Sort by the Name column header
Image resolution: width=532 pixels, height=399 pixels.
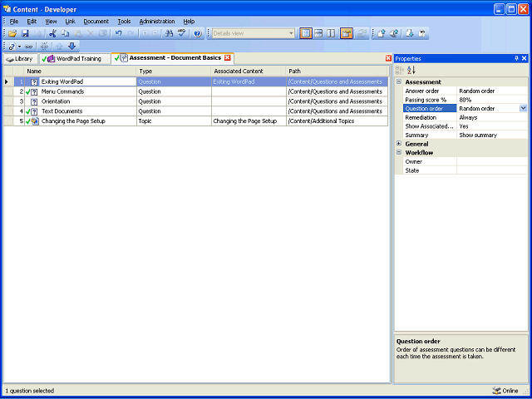(80, 71)
